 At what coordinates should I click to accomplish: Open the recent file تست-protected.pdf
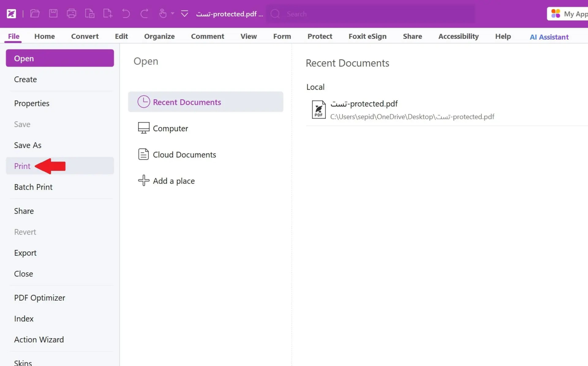click(x=364, y=104)
